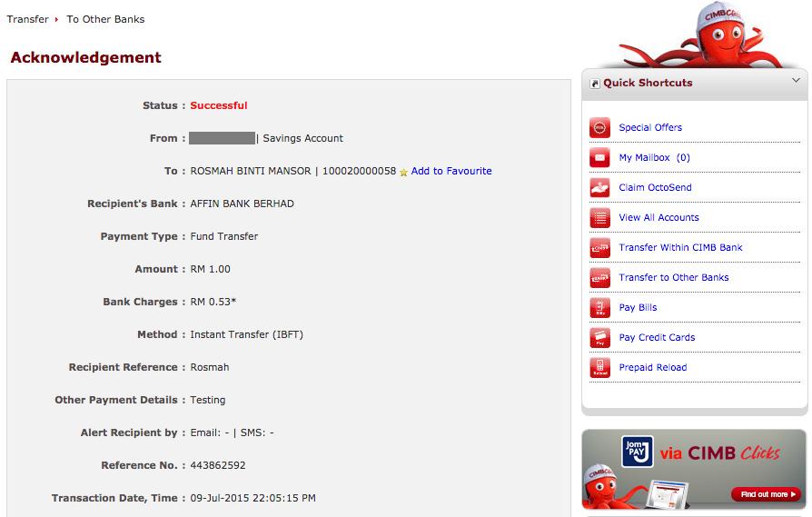
Task: Click transaction date 09-Jul-2015 22:05:15 PM
Action: pyautogui.click(x=253, y=498)
